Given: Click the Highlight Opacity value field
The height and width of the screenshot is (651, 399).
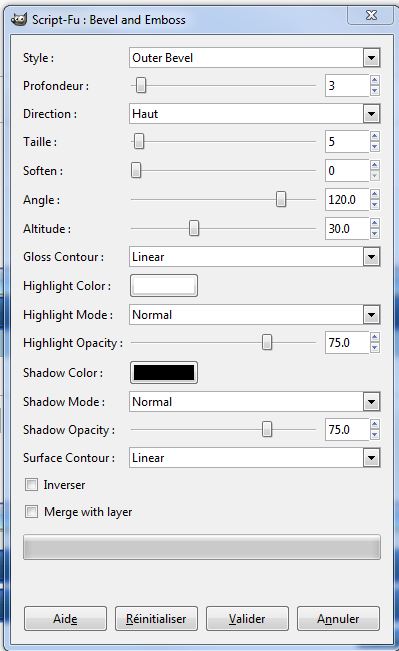Looking at the screenshot, I should point(347,343).
